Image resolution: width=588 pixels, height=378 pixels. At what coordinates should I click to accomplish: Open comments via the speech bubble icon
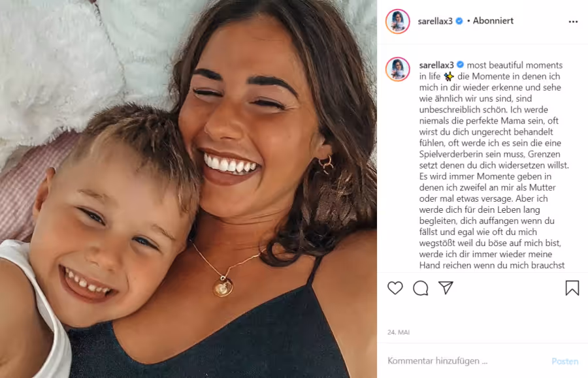click(420, 288)
